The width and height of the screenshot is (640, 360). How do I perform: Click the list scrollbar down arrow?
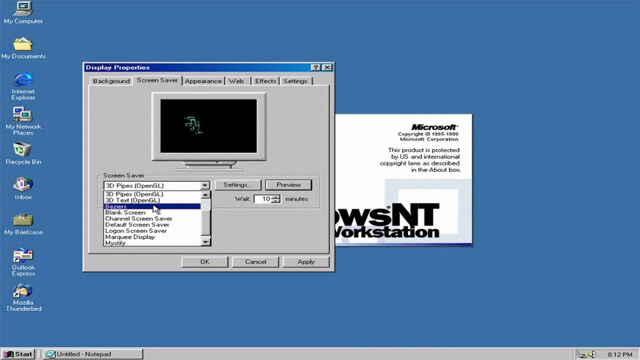(205, 242)
